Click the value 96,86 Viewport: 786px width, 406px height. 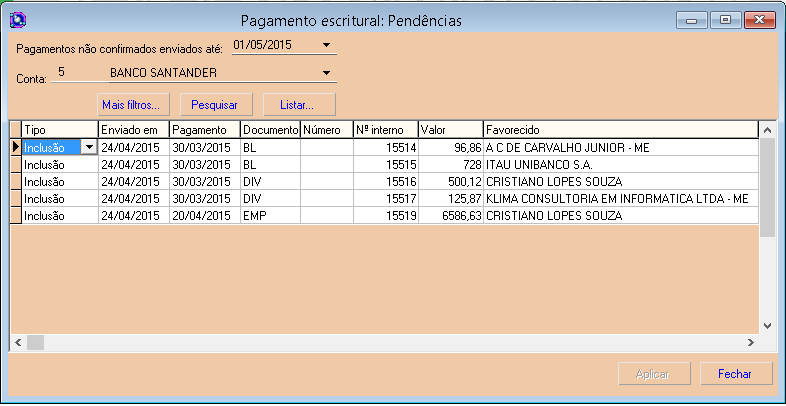pyautogui.click(x=451, y=147)
